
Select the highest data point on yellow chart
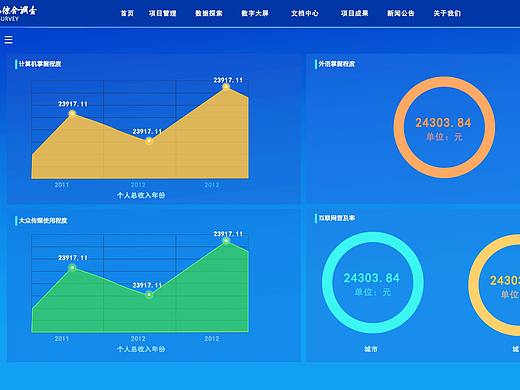[226, 87]
